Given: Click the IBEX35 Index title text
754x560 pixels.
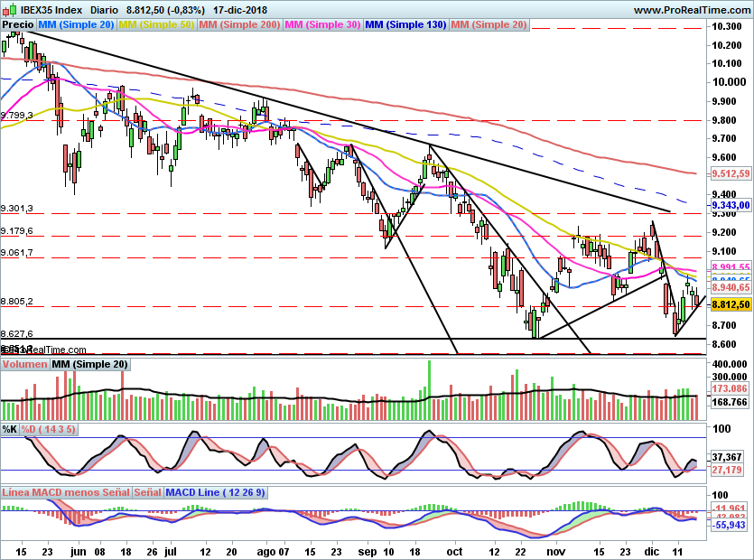Looking at the screenshot, I should (x=51, y=10).
